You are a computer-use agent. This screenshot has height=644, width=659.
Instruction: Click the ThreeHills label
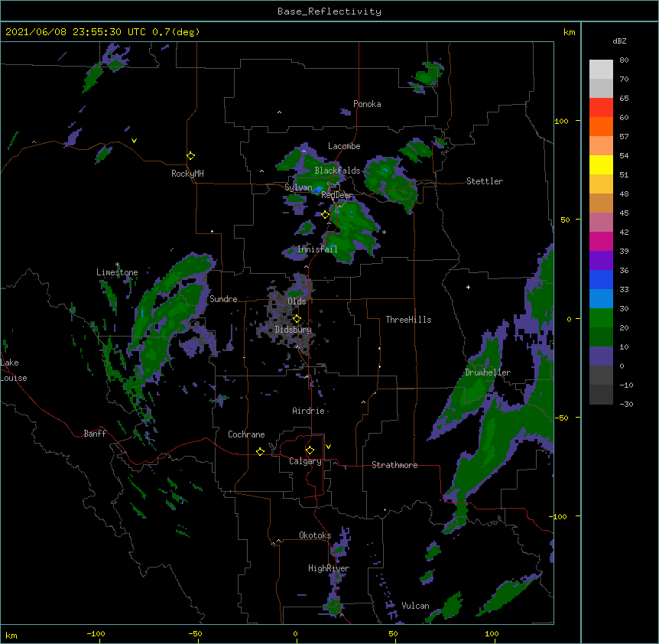[408, 320]
